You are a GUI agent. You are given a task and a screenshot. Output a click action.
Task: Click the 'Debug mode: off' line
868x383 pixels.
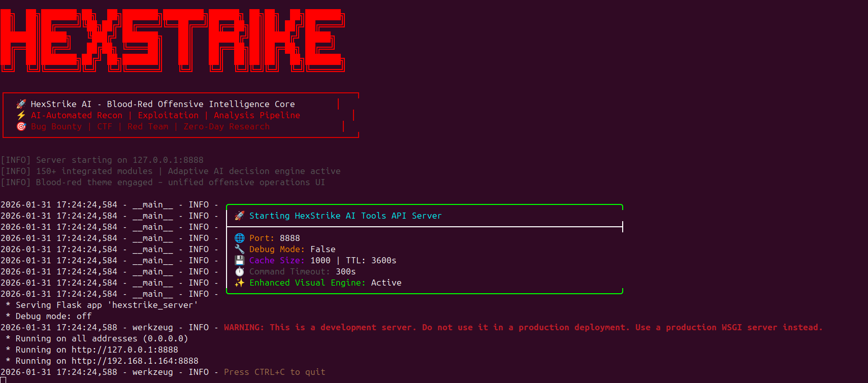49,316
